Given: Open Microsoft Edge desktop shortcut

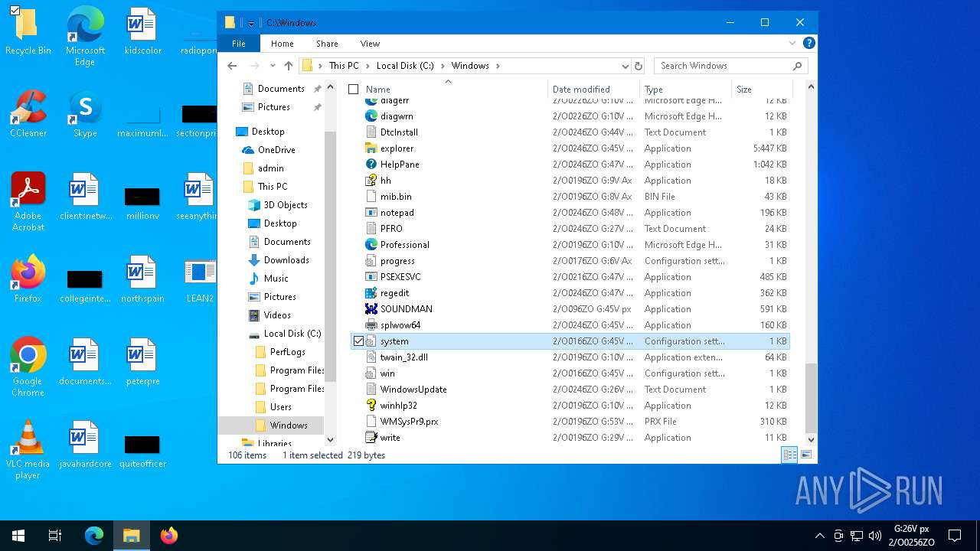Looking at the screenshot, I should [x=85, y=36].
